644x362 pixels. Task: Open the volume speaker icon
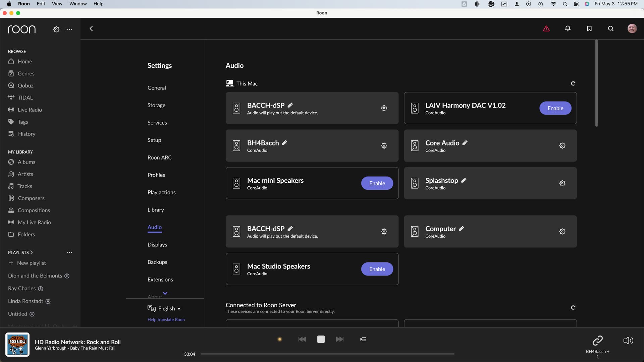(628, 341)
